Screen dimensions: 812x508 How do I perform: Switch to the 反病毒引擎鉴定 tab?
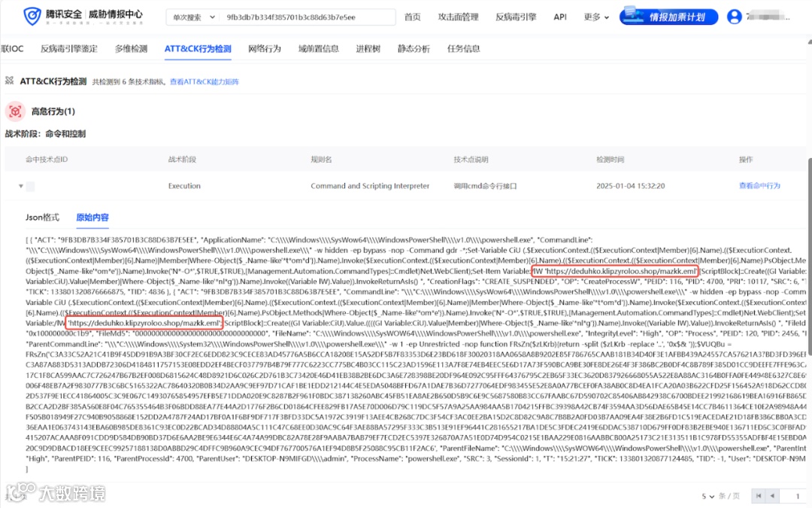[69, 49]
